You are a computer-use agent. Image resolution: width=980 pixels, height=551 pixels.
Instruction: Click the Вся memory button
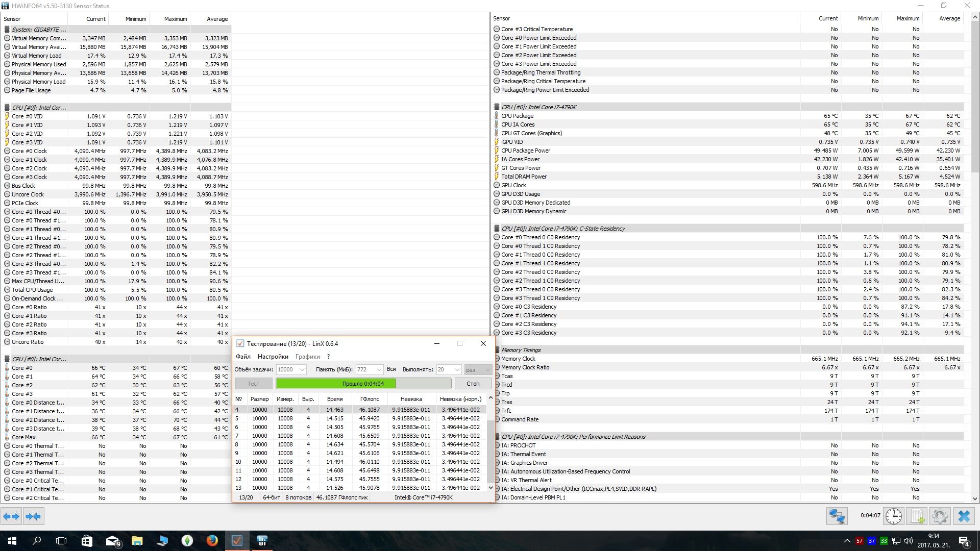(x=391, y=369)
